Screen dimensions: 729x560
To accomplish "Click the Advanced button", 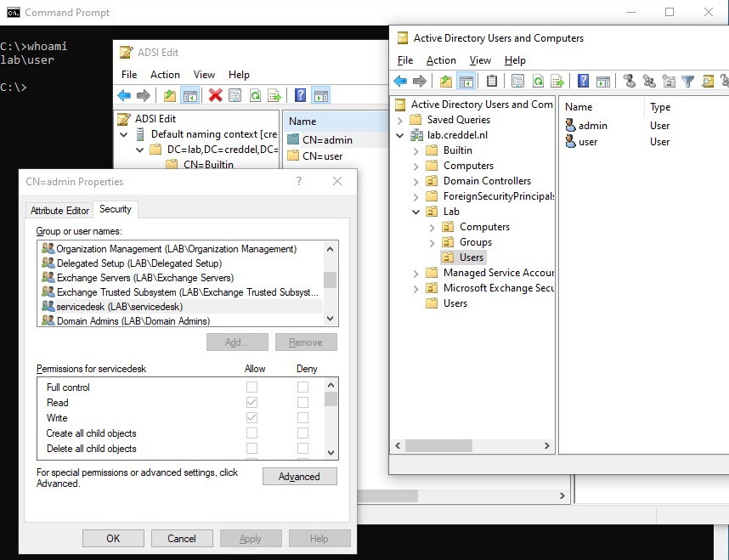I will point(299,477).
